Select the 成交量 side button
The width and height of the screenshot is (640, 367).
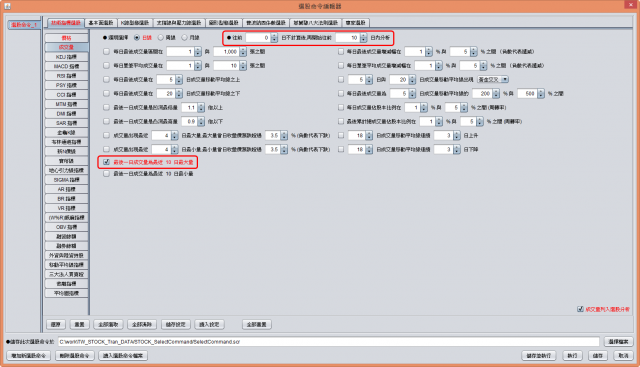pos(66,47)
